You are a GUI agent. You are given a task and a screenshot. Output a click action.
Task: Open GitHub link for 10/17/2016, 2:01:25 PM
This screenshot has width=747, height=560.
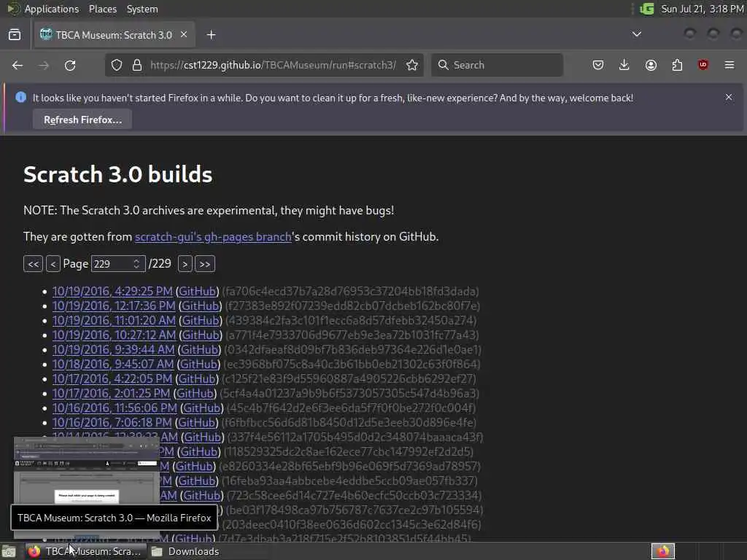click(x=195, y=393)
